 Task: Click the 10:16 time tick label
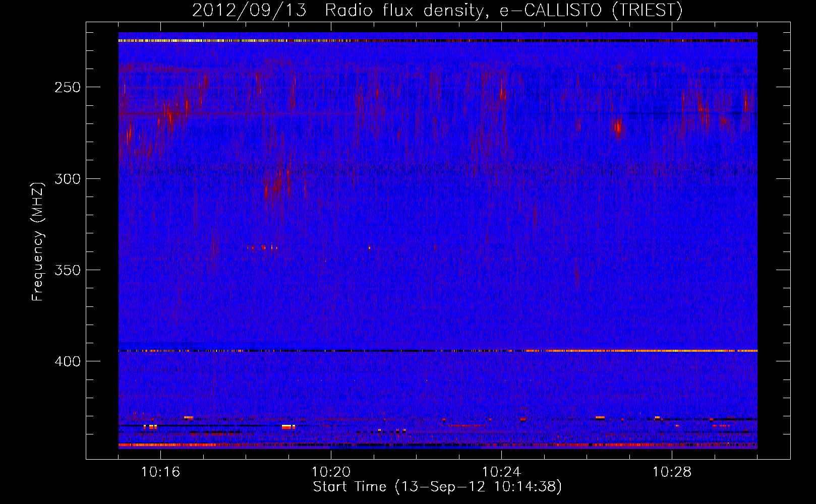(160, 472)
